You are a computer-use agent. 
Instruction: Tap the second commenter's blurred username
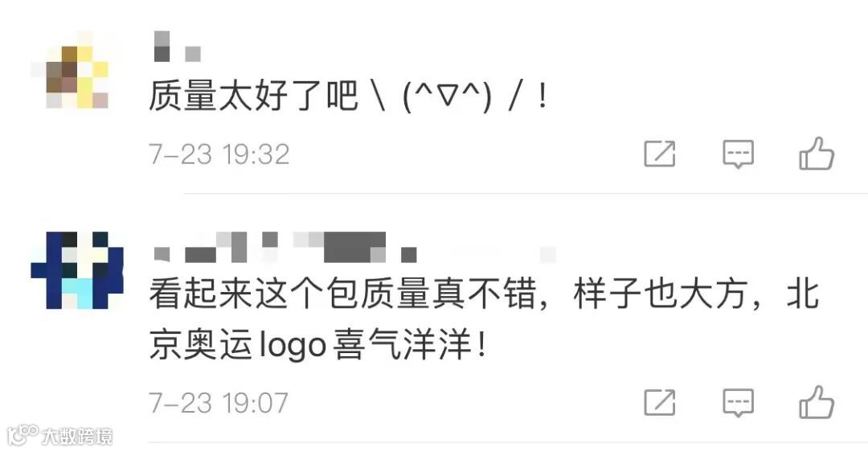pyautogui.click(x=354, y=247)
